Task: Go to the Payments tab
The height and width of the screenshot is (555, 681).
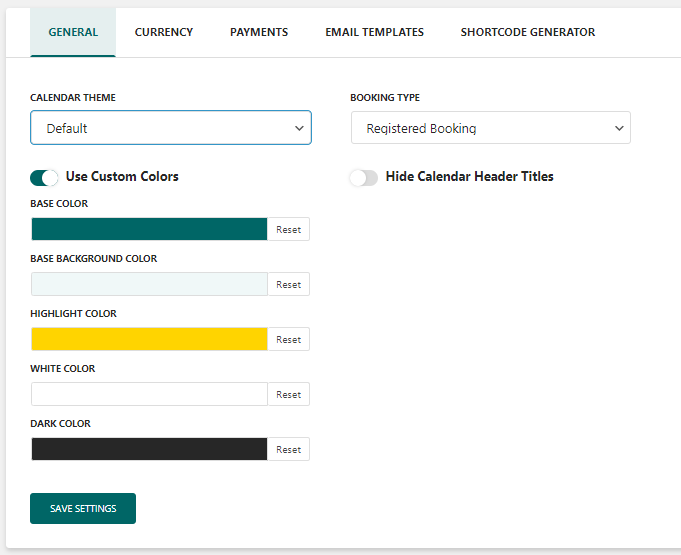Action: point(259,32)
